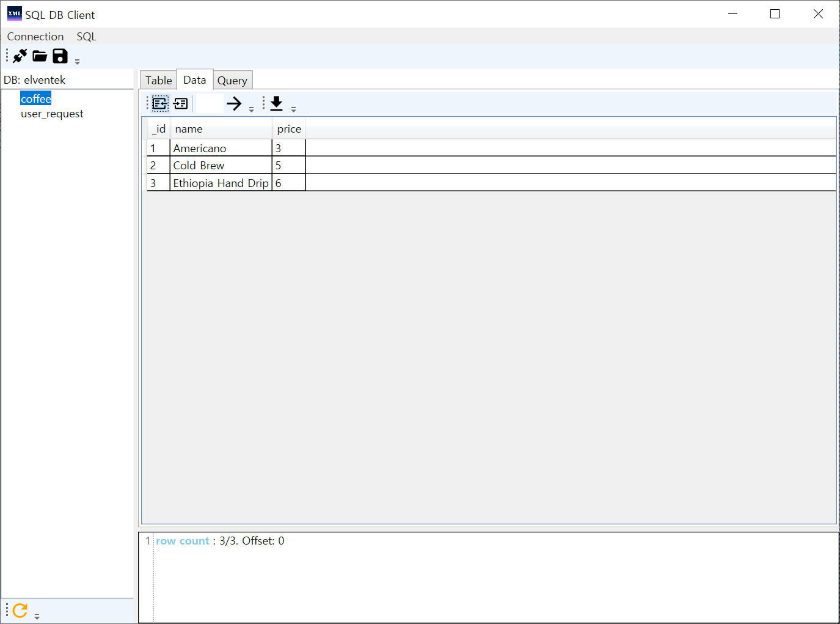Click the _id cell of the Cold Brew row
840x624 pixels.
click(x=159, y=166)
